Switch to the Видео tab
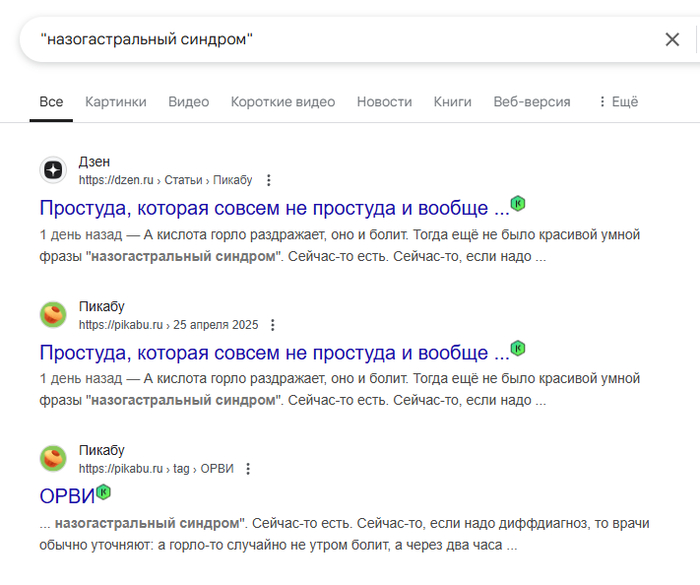The image size is (700, 585). pyautogui.click(x=188, y=102)
